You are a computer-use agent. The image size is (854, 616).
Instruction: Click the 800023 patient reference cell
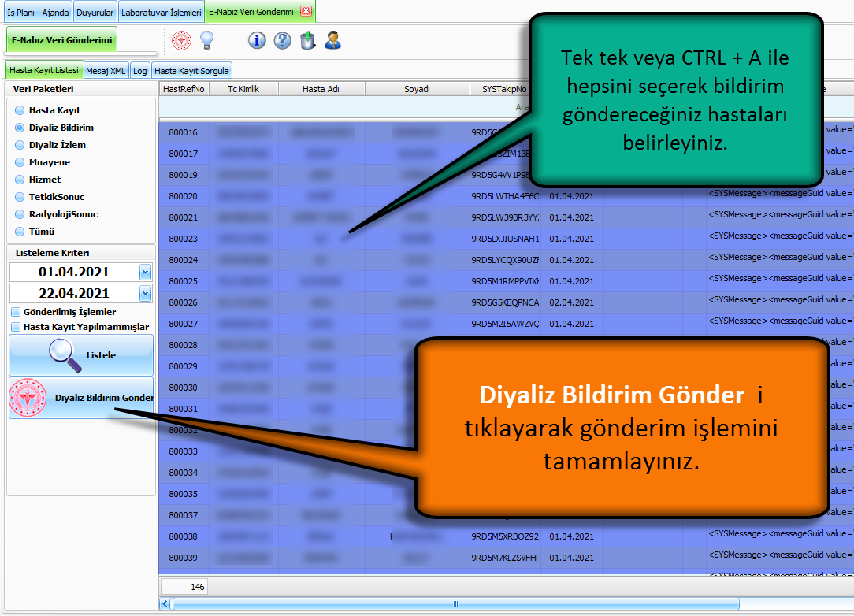[184, 239]
